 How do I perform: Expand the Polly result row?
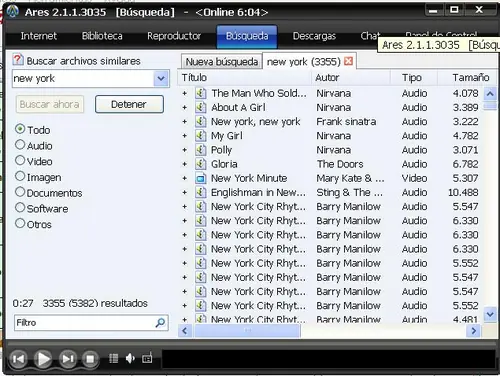185,150
